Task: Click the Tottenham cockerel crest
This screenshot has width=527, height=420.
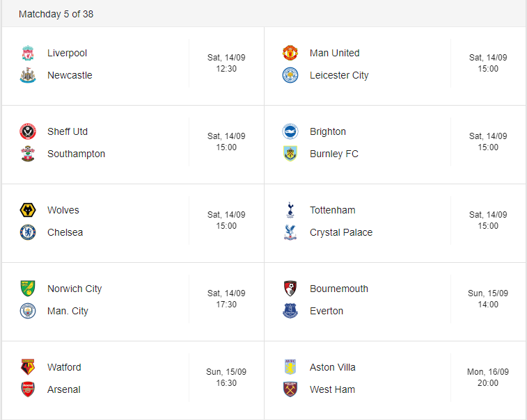Action: (x=290, y=210)
